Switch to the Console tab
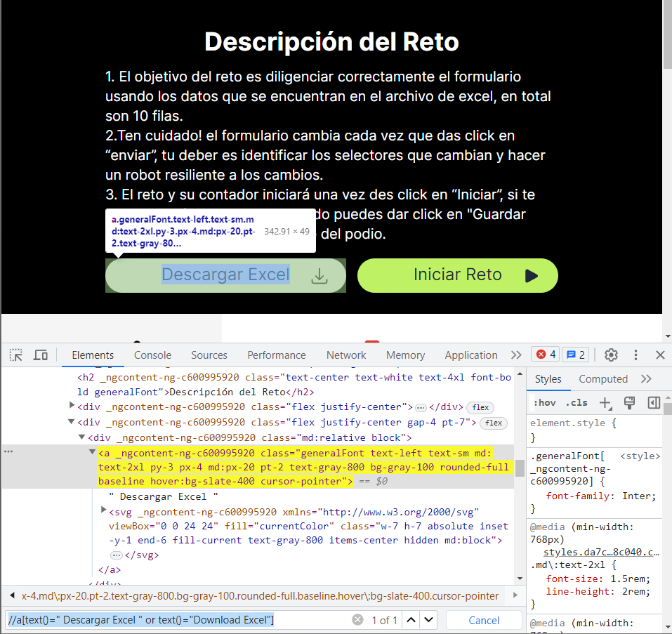 click(152, 355)
